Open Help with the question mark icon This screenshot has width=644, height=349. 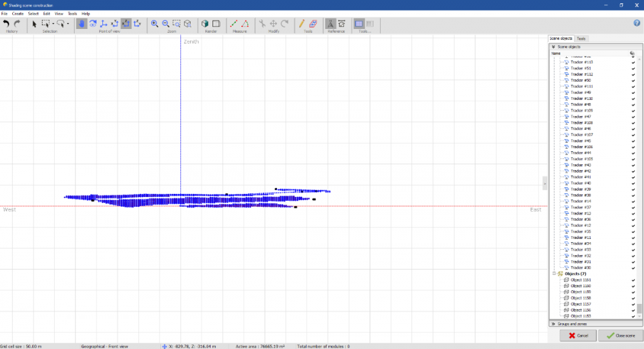point(637,23)
